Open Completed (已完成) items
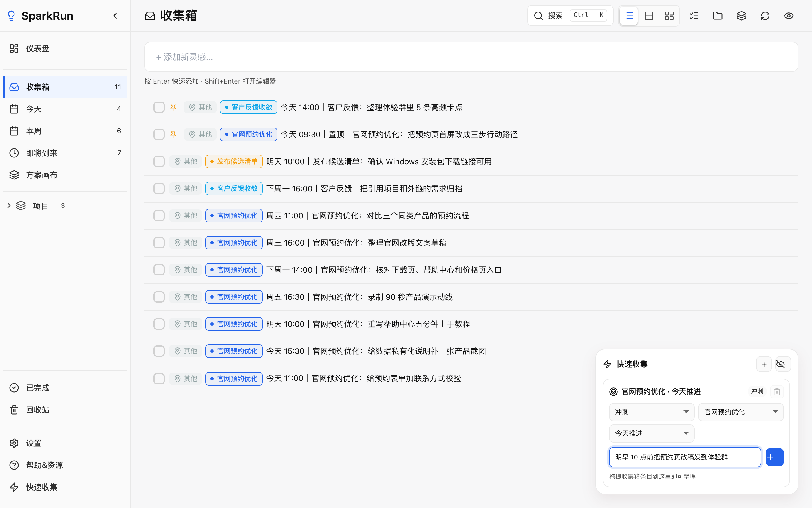 (x=65, y=388)
